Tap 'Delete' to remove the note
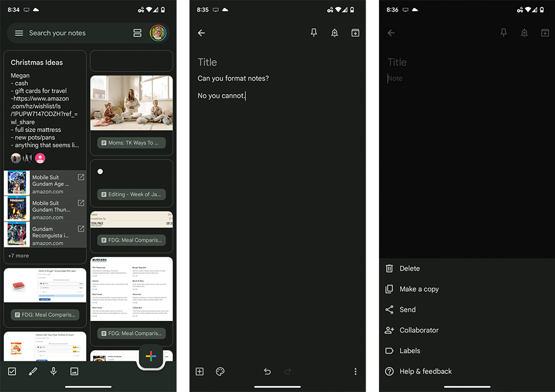The height and width of the screenshot is (392, 555). (x=408, y=268)
